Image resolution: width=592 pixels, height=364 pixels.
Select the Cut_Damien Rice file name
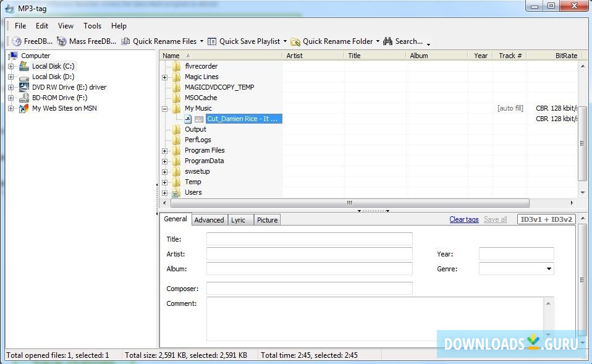pos(244,119)
